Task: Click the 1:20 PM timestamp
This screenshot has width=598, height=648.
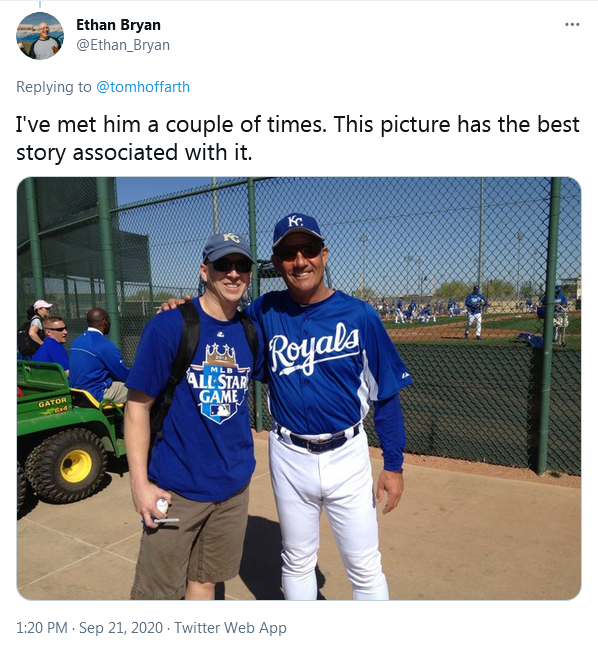Action: (x=42, y=627)
